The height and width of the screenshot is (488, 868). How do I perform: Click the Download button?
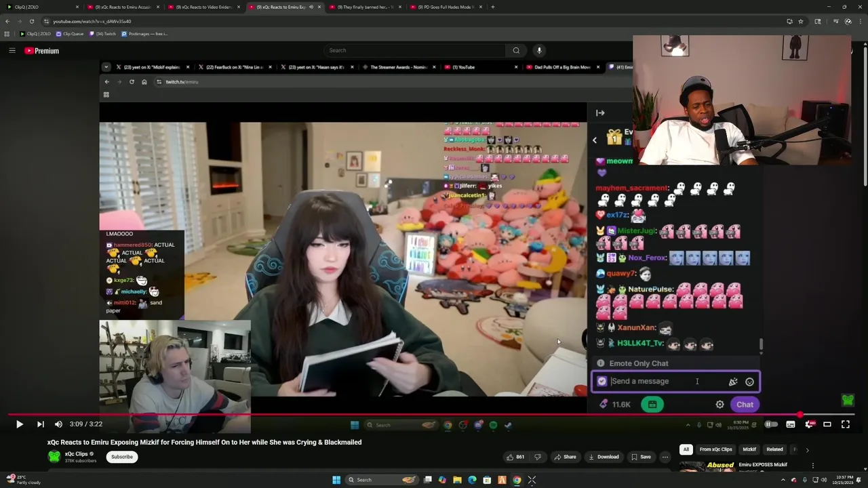coord(604,457)
